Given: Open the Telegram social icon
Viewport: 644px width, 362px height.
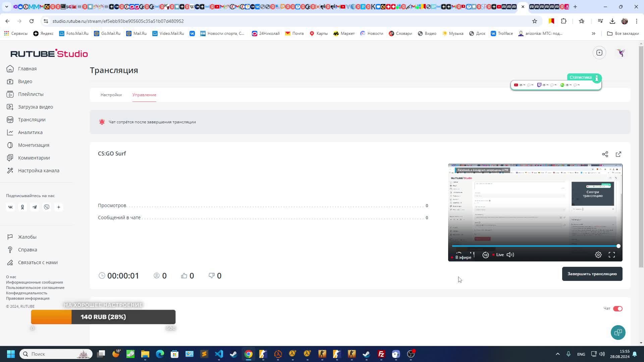Looking at the screenshot, I should coord(35,207).
